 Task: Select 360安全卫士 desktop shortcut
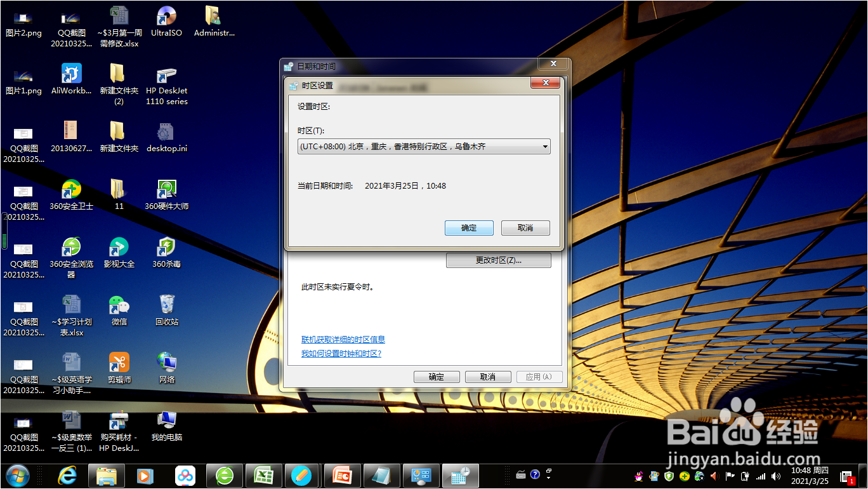coord(72,195)
